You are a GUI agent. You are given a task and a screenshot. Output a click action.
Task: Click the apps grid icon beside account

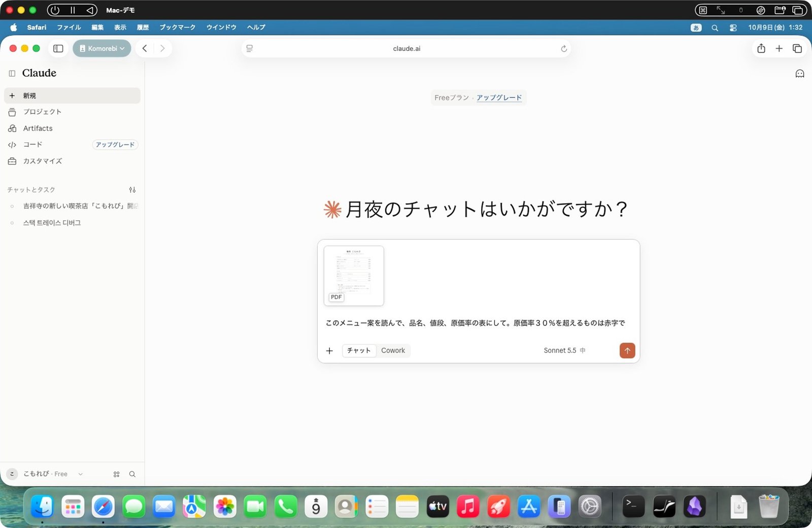117,474
